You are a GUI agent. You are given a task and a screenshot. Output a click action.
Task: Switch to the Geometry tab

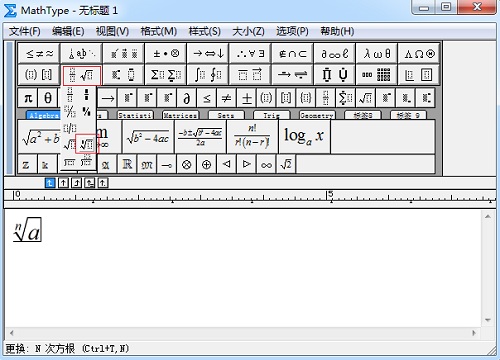(x=317, y=115)
